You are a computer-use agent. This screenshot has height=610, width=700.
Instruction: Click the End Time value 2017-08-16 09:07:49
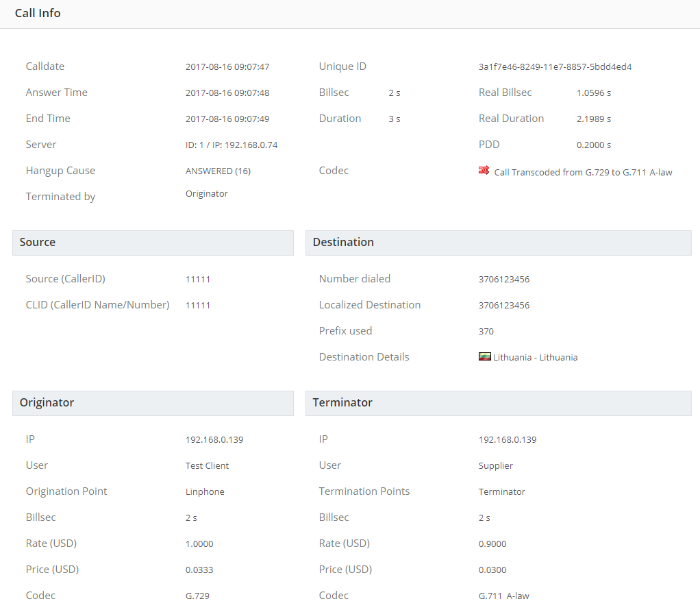[227, 119]
